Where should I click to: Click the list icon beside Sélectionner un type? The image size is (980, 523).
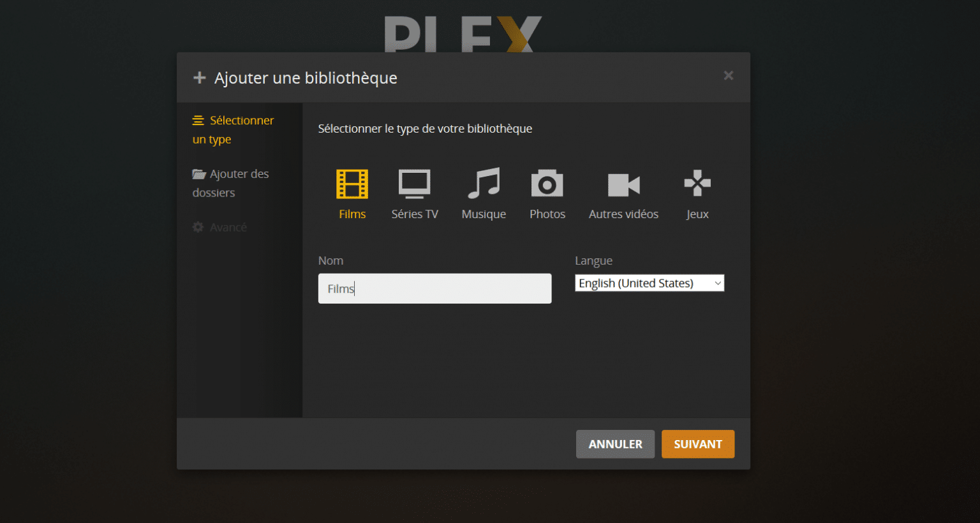198,120
